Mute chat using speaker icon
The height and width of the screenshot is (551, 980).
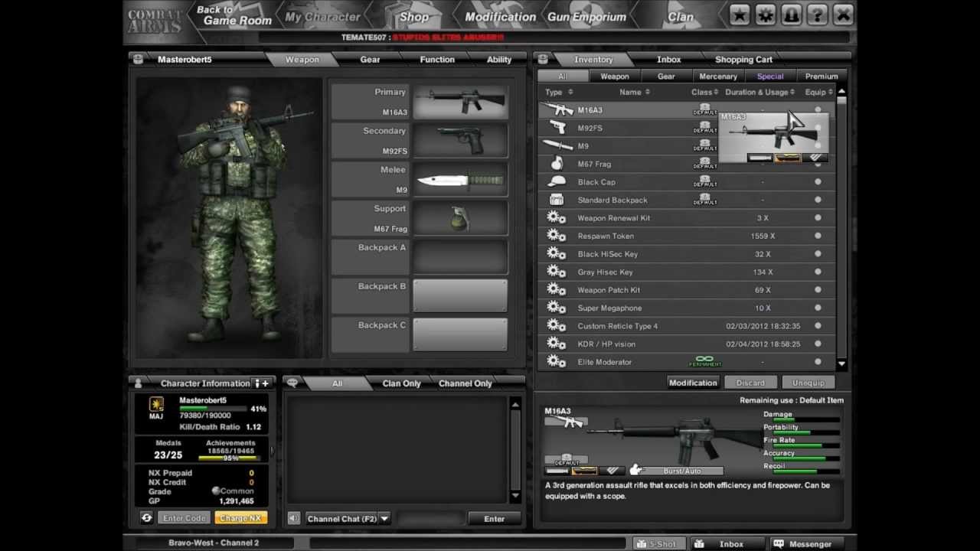coord(294,518)
